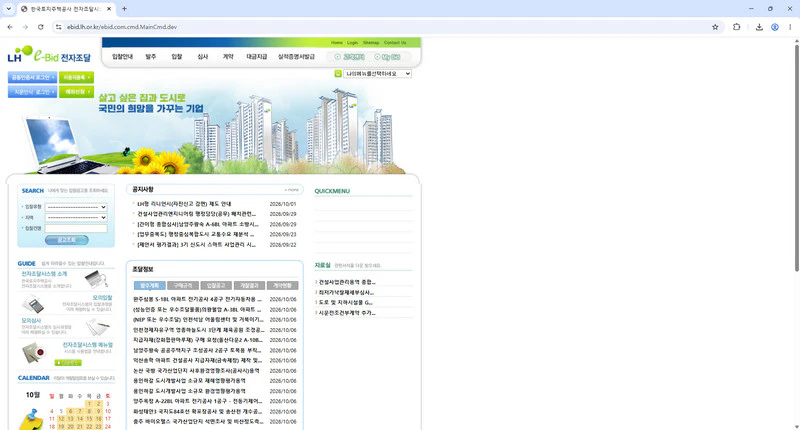Open notice starting '[간이형 종합심사]'
The image size is (800, 430).
[198, 224]
